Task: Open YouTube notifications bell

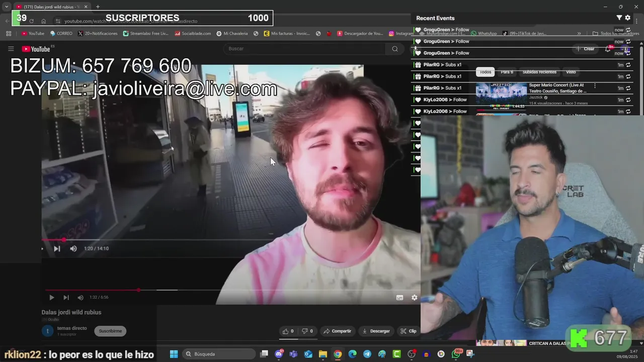Action: pos(608,49)
